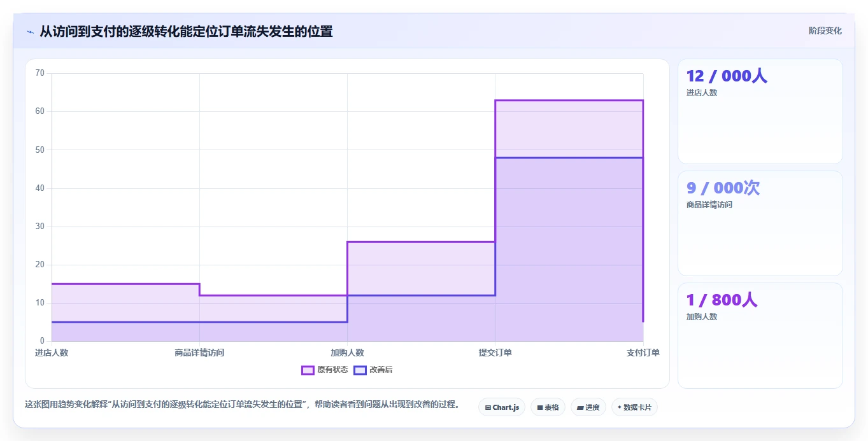Click the description sentence below the chart
This screenshot has width=868, height=441.
[x=242, y=404]
